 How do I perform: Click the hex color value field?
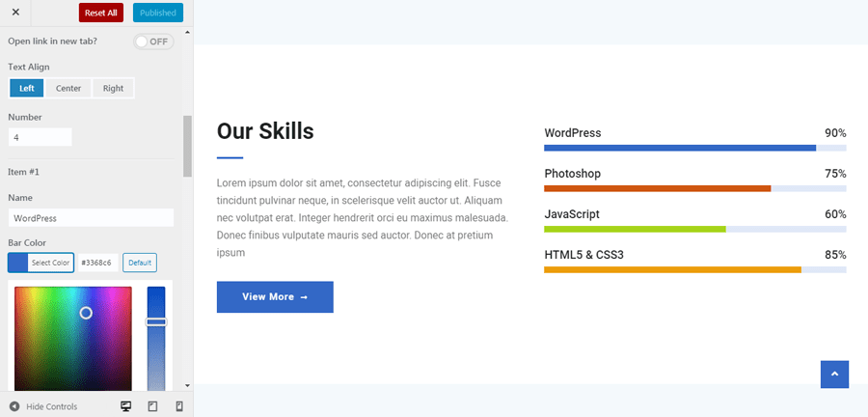click(98, 263)
